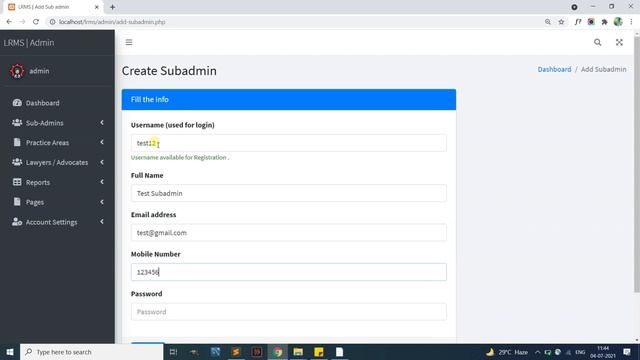Screen dimensions: 640x360
Task: Toggle the sidebar hamburger menu icon
Action: point(129,42)
